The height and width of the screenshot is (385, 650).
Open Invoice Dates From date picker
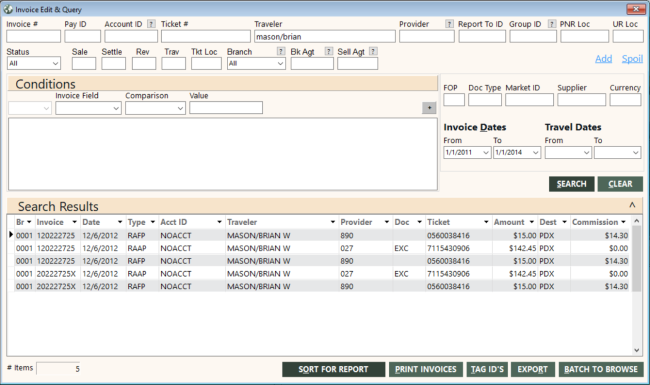coord(486,153)
